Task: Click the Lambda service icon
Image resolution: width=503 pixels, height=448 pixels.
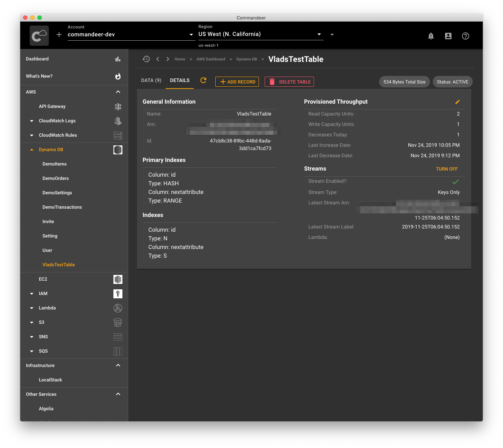Action: pos(118,308)
